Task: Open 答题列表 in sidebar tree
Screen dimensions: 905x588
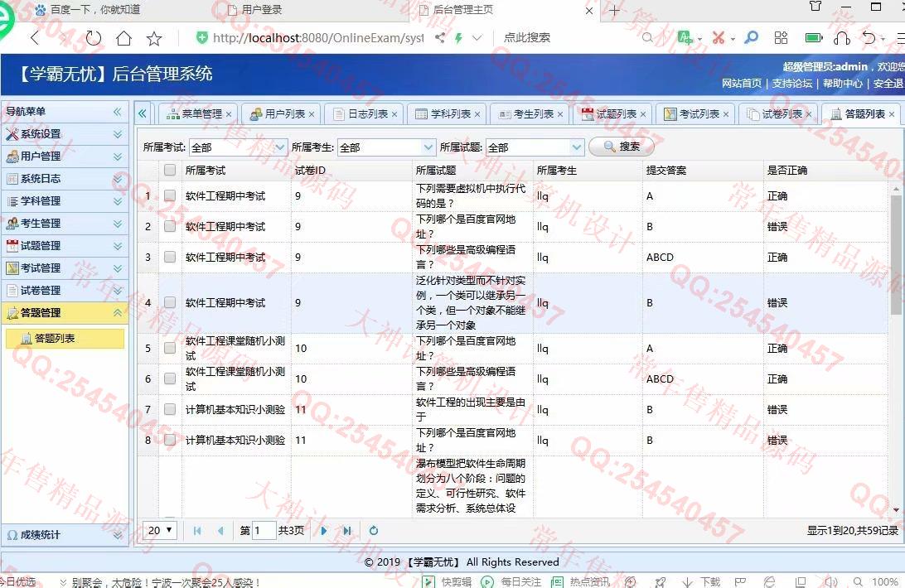Action: coord(65,339)
